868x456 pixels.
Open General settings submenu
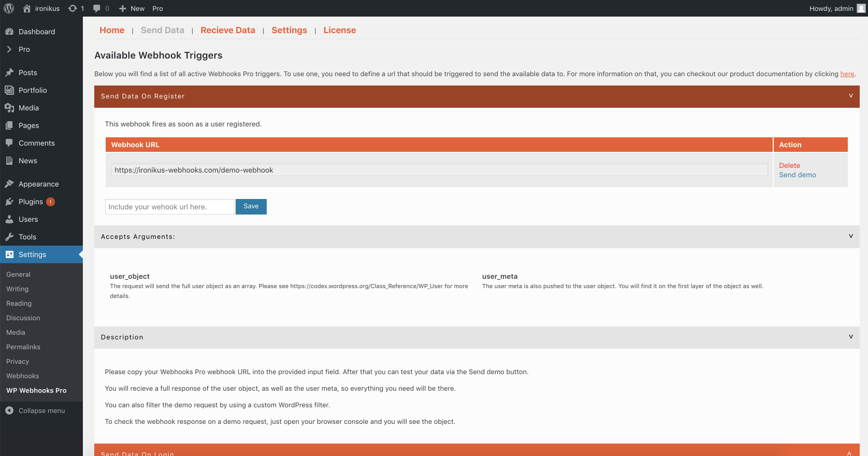[18, 274]
